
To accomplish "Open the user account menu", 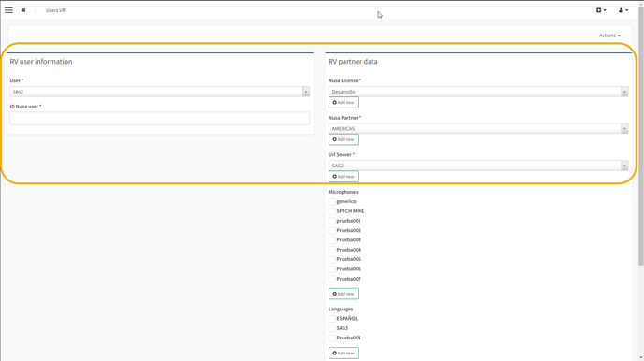I will pos(623,10).
